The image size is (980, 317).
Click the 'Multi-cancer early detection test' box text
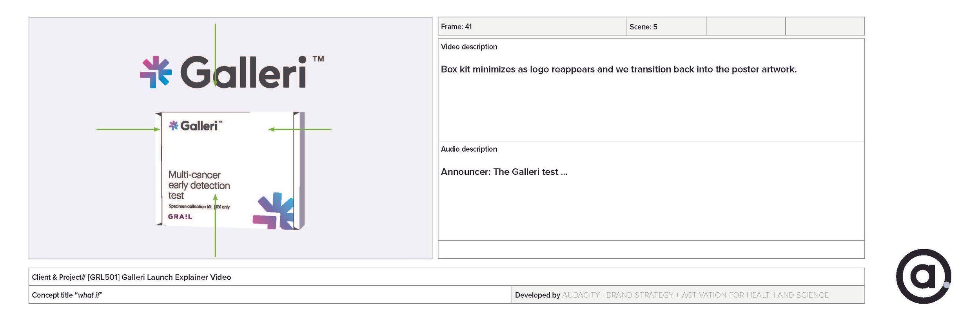tap(199, 185)
